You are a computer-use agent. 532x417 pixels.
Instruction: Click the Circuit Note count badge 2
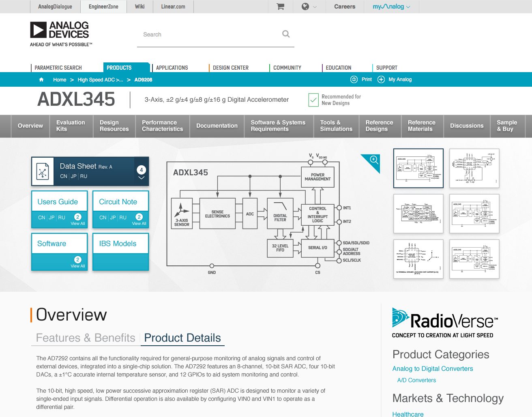coord(139,217)
